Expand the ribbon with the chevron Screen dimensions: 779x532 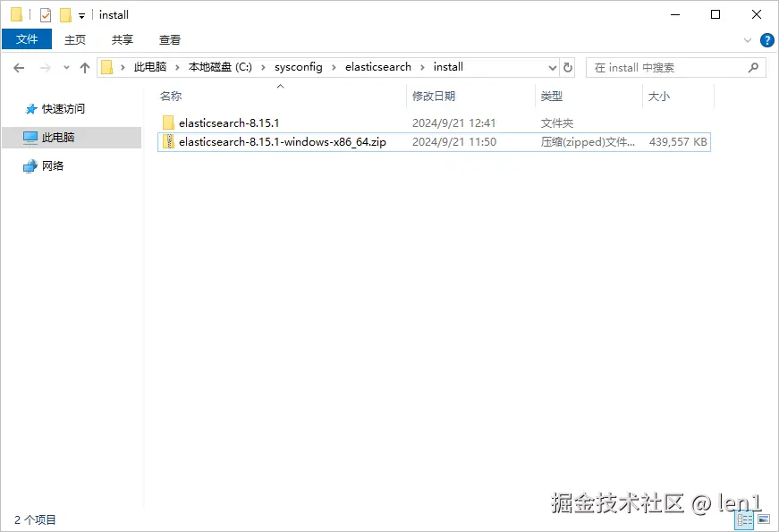coord(747,40)
